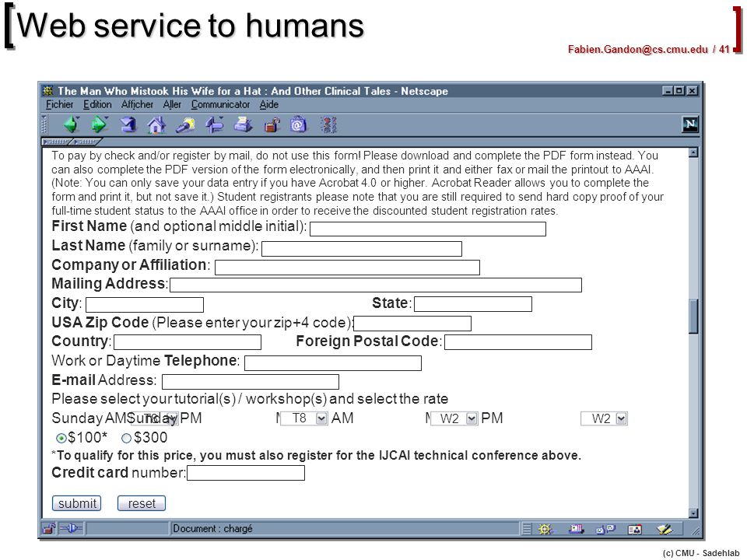Open the T8 dropdown overlapping the Sunday label
Screen dimensions: 747x560
(x=155, y=418)
